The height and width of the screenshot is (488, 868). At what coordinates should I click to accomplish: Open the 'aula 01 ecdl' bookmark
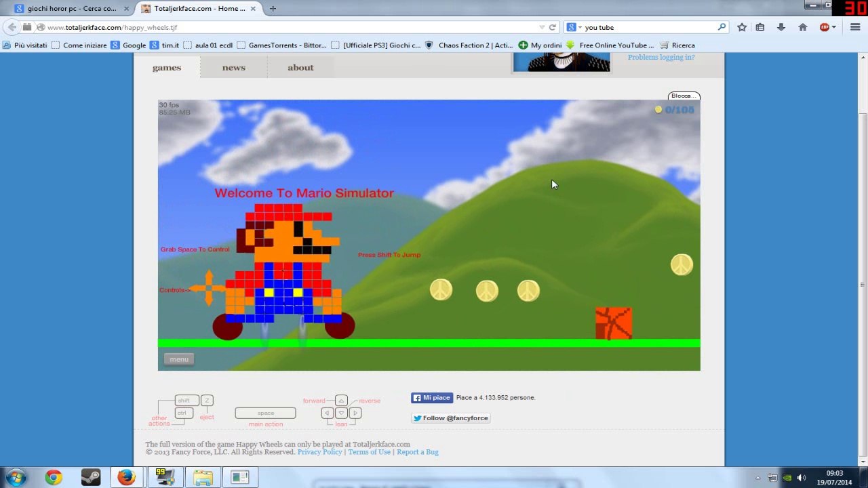(x=208, y=45)
